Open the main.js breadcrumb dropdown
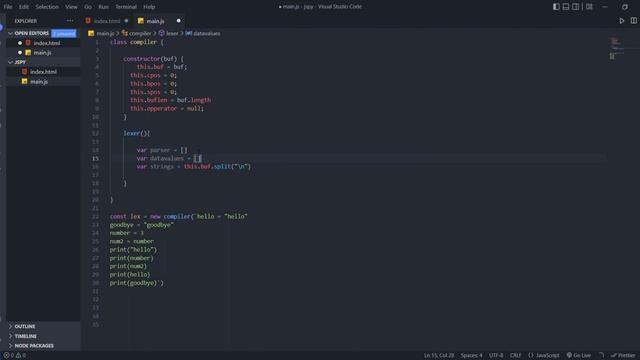Viewport: 640px width, 360px height. pyautogui.click(x=105, y=33)
